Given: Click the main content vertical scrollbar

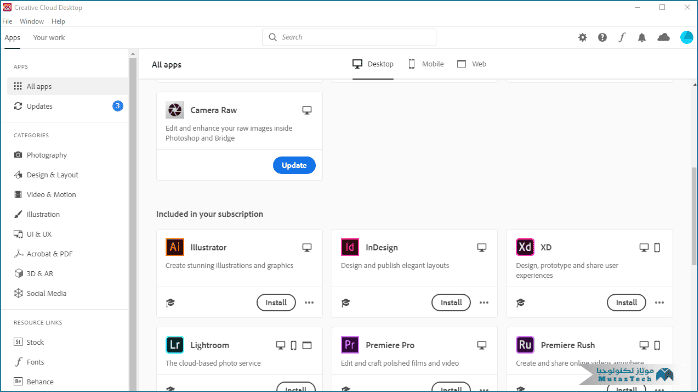Looking at the screenshot, I should pos(694,216).
